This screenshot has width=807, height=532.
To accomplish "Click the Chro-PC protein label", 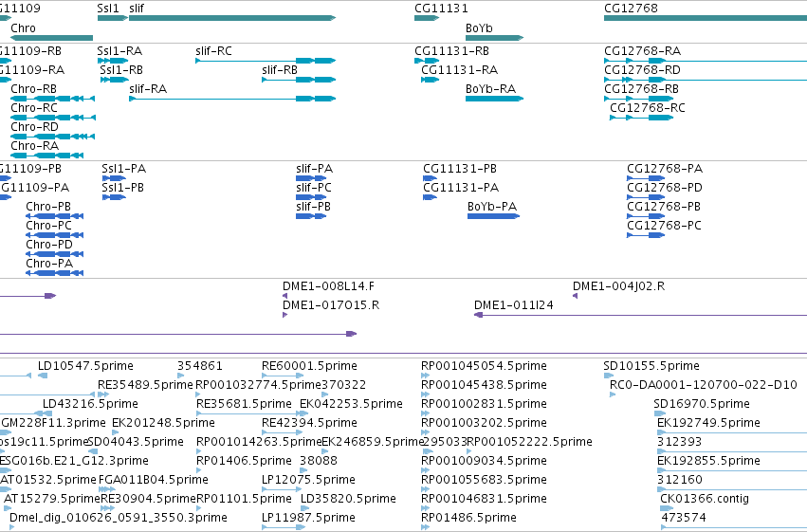I will [x=49, y=226].
